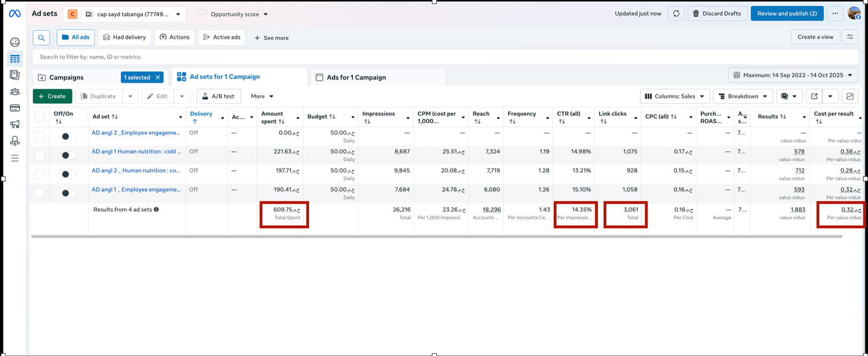The width and height of the screenshot is (868, 356).
Task: Click the export share icon
Action: (x=814, y=96)
